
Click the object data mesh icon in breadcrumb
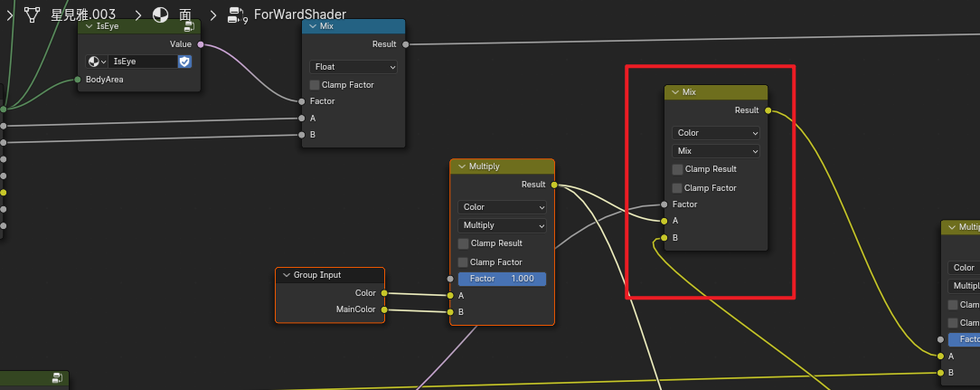click(x=33, y=14)
